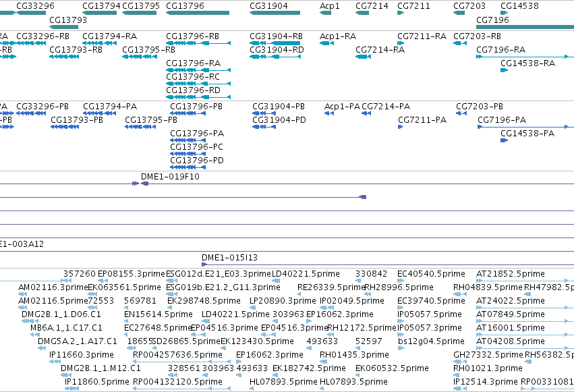Select protein CG13794-PA

[x=110, y=107]
